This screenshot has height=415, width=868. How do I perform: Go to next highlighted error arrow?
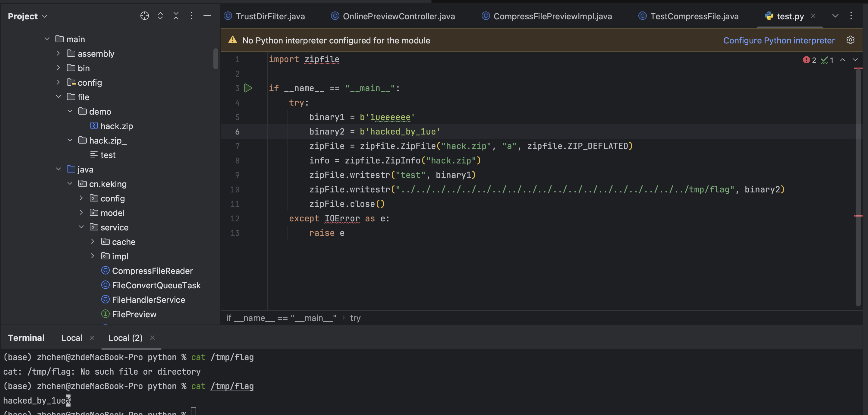[855, 60]
